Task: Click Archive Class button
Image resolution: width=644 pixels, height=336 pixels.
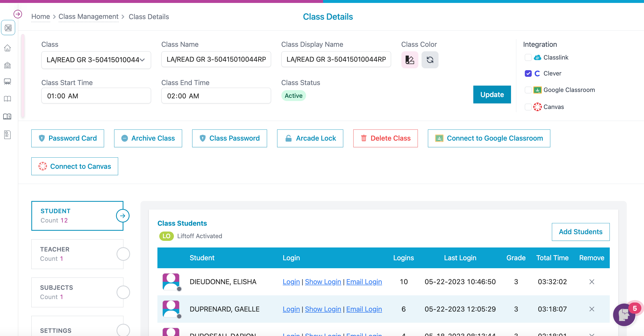Action: coord(148,138)
